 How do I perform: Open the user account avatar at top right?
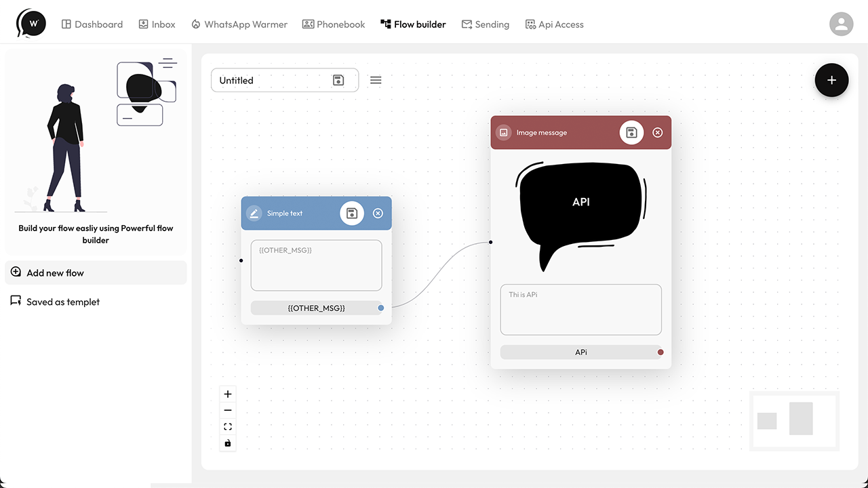(842, 24)
